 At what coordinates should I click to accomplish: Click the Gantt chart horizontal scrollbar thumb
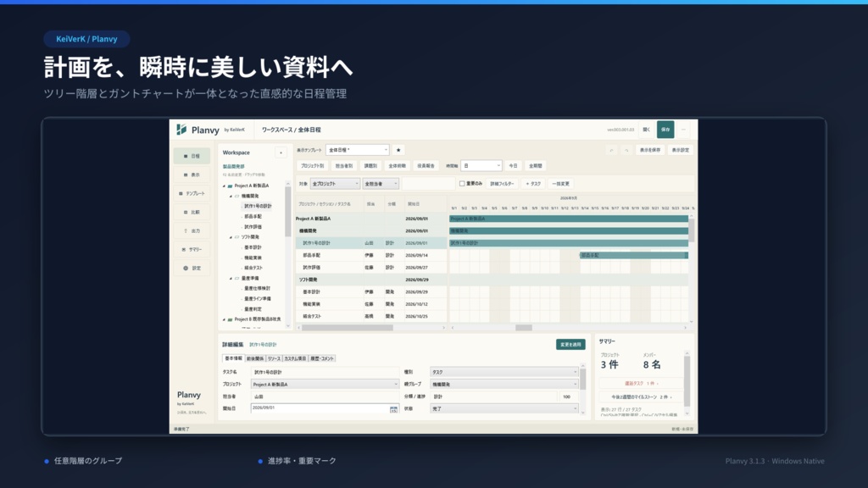click(x=524, y=328)
